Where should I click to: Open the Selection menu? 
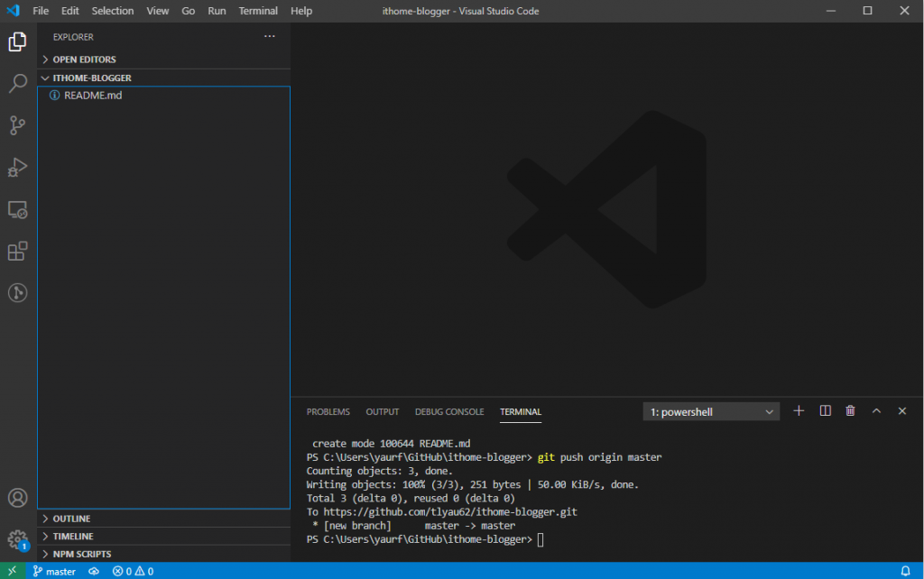pos(113,11)
